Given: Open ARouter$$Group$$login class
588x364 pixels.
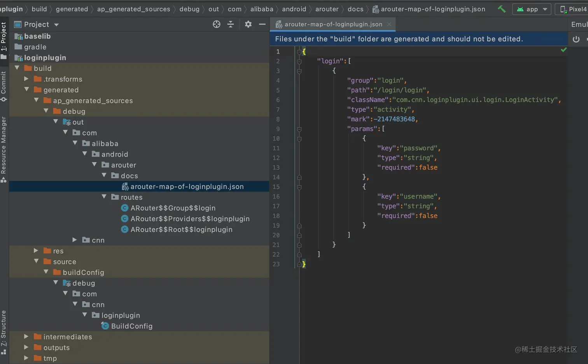Looking at the screenshot, I should click(x=173, y=208).
